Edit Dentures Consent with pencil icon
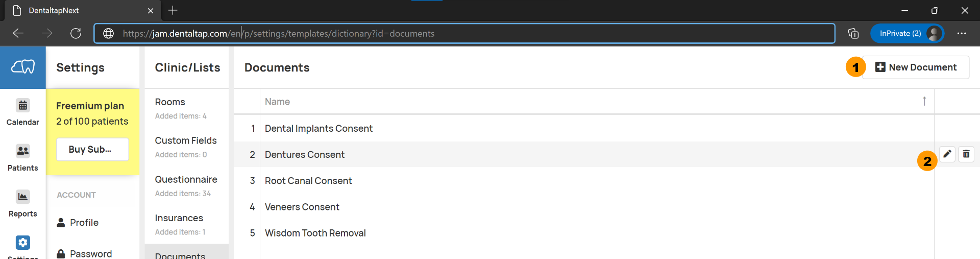980x259 pixels. tap(947, 154)
